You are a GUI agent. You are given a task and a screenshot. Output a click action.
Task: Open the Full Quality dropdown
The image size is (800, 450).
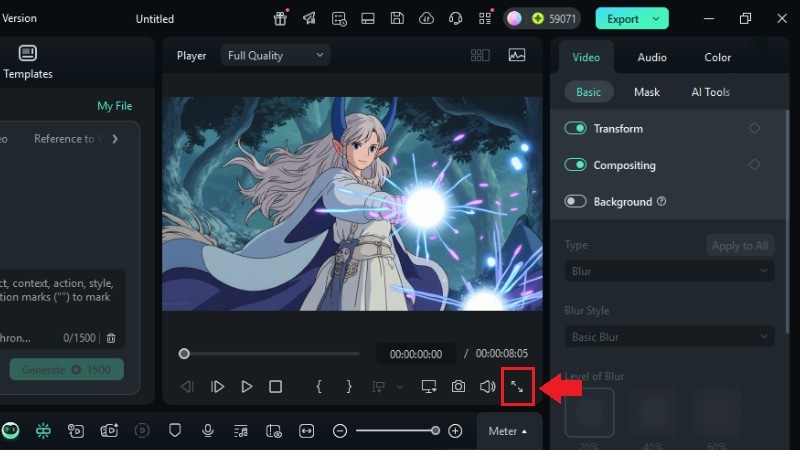[x=276, y=55]
